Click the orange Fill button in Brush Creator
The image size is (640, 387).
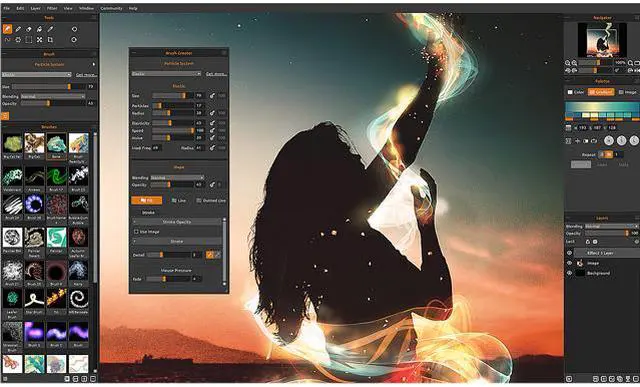click(x=147, y=200)
